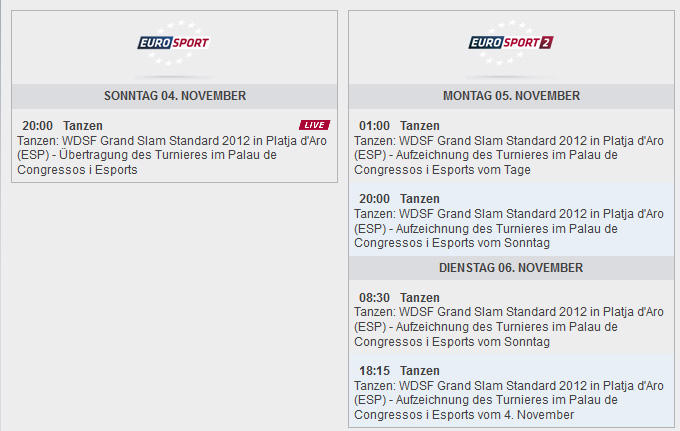Click the Übertragung des Turnieres description text
Screen dimensions: 680x431
pyautogui.click(x=172, y=155)
